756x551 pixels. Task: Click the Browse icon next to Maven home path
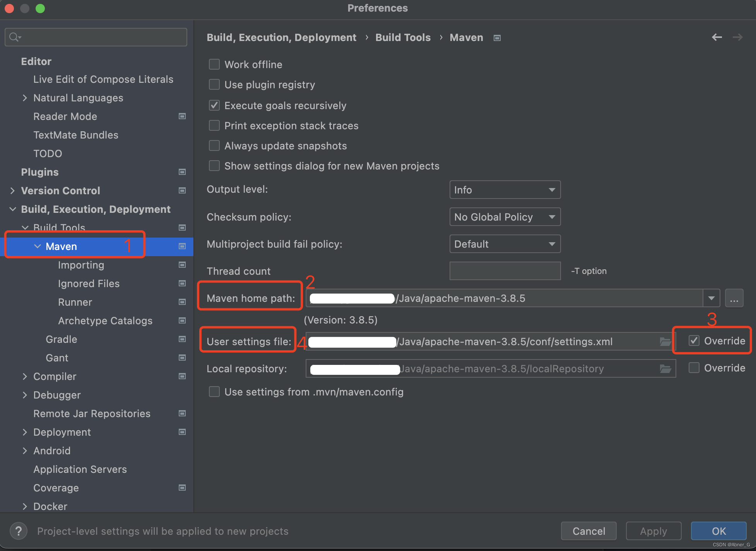coord(734,298)
